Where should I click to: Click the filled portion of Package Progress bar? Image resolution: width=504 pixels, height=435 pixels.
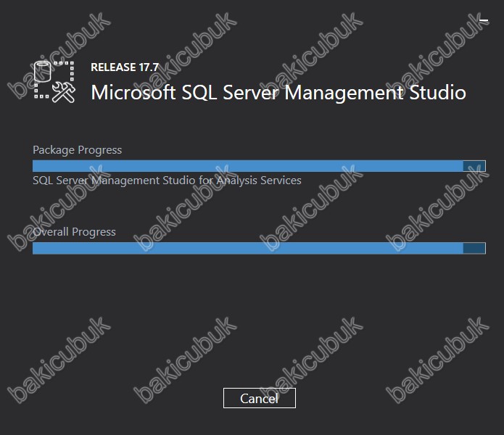(248, 166)
